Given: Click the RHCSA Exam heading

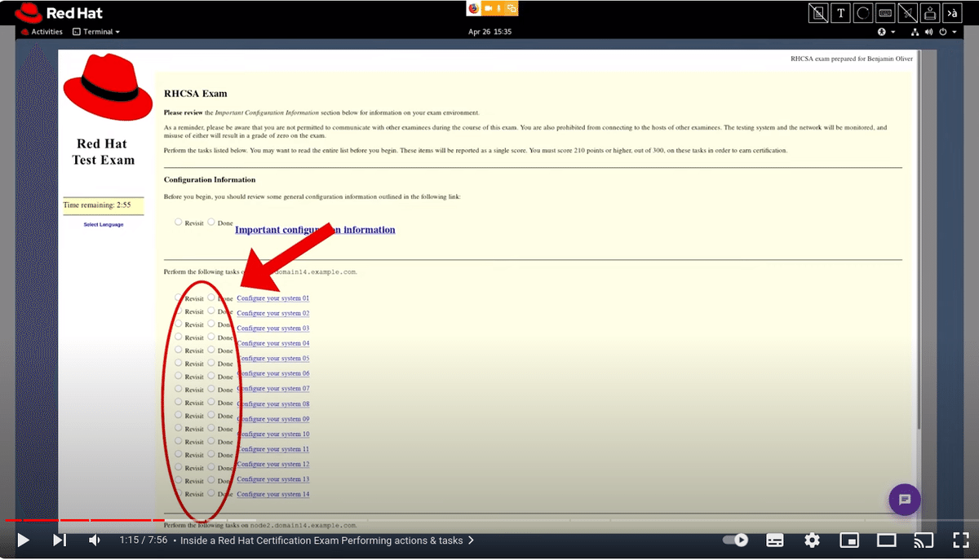Looking at the screenshot, I should pos(196,94).
